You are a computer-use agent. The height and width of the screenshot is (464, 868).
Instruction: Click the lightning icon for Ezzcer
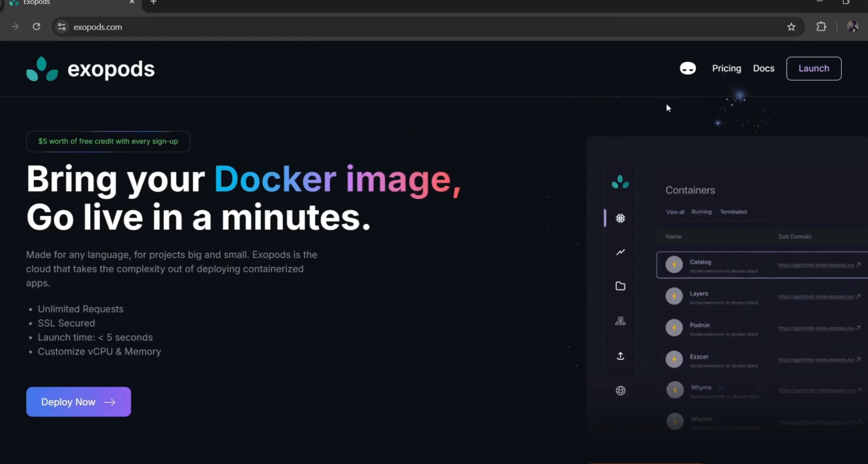674,359
